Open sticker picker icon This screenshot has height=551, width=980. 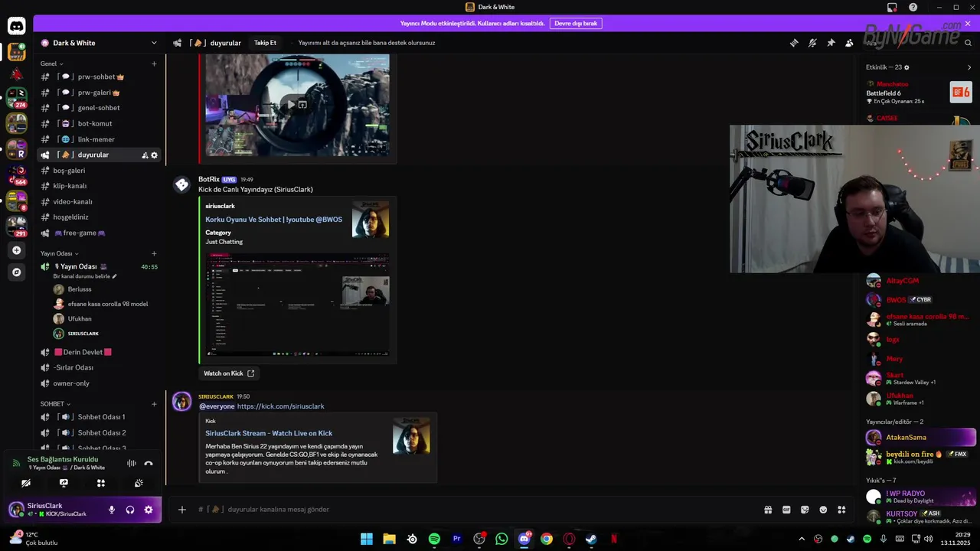pyautogui.click(x=805, y=510)
